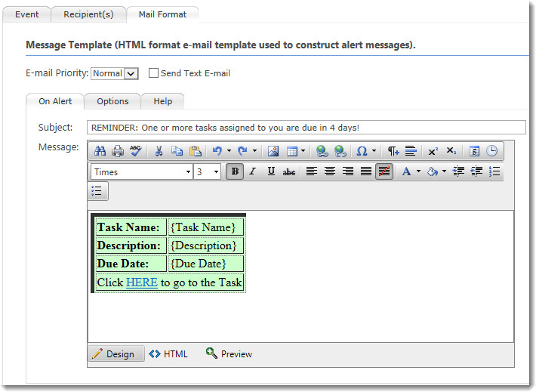The width and height of the screenshot is (536, 392).
Task: Insert a bulleted list
Action: point(97,191)
